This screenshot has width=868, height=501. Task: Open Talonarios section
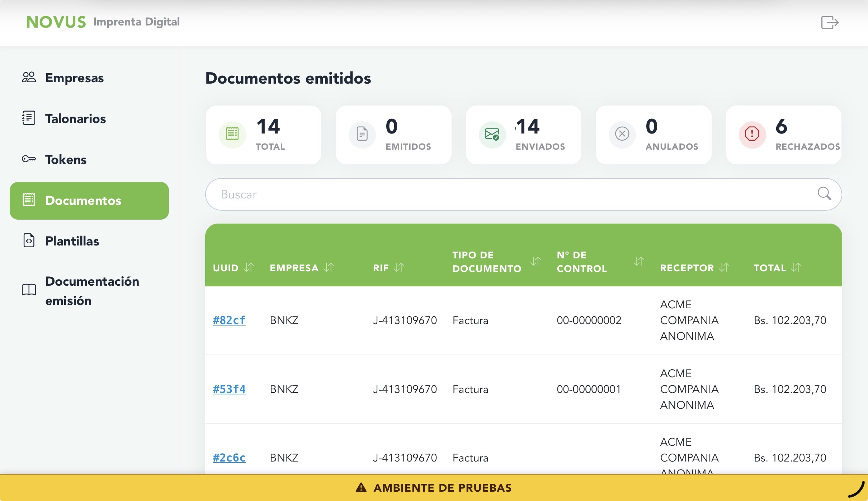[89, 118]
